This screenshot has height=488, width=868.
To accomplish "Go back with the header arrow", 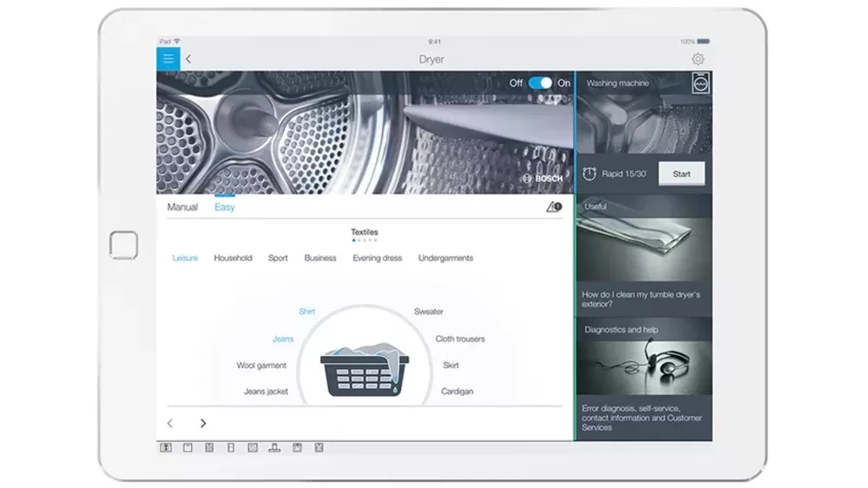I will pyautogui.click(x=188, y=59).
